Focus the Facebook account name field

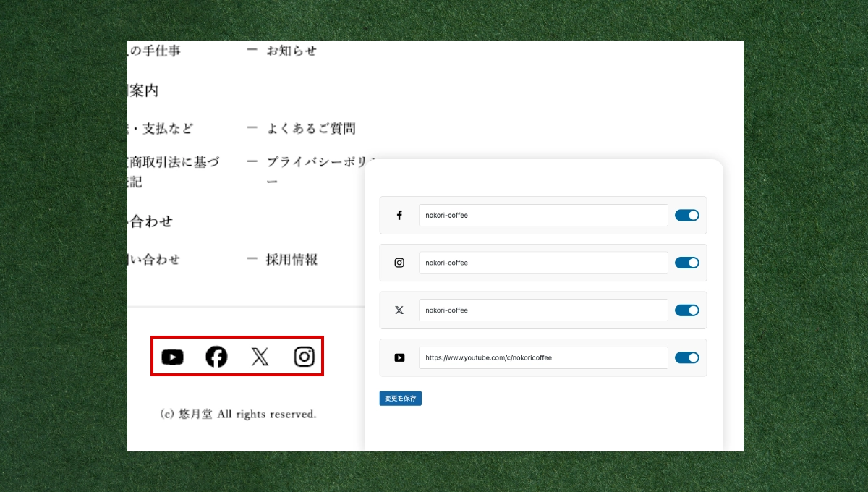pos(542,215)
